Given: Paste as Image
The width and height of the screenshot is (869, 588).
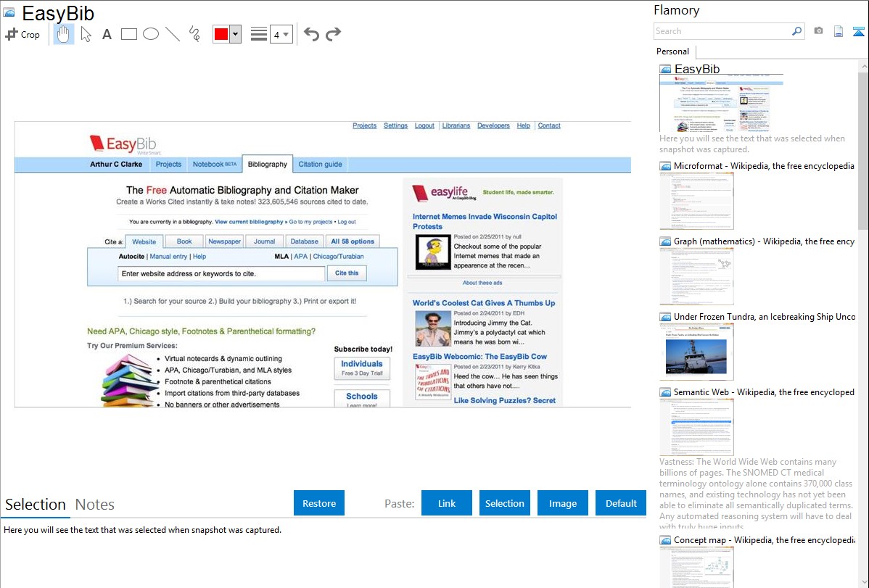Looking at the screenshot, I should (x=562, y=503).
